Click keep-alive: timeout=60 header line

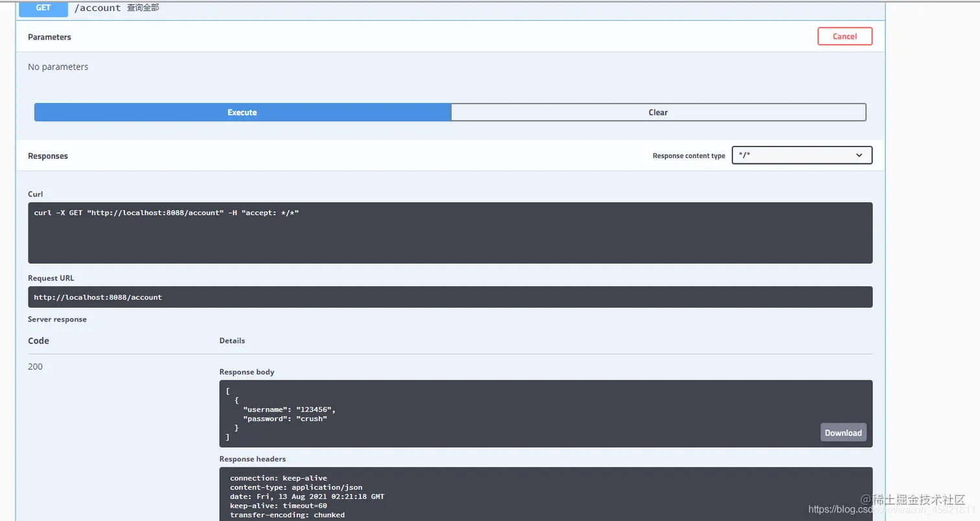[279, 505]
